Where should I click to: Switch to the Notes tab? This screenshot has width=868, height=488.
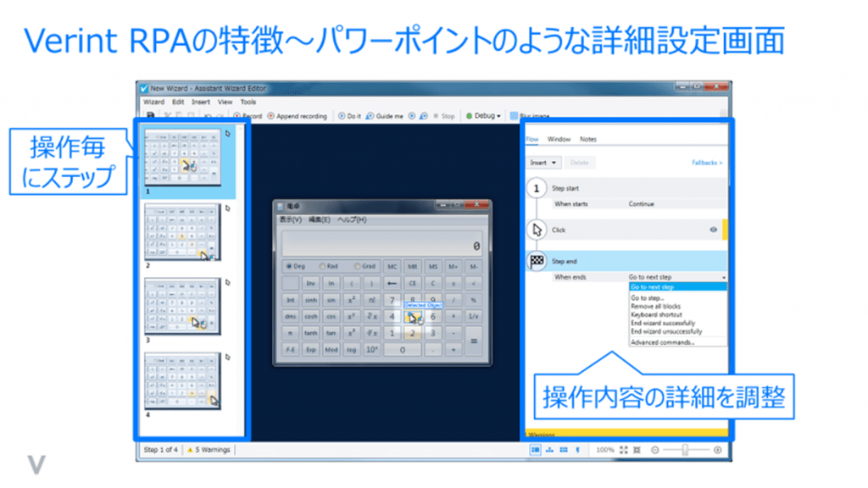588,139
